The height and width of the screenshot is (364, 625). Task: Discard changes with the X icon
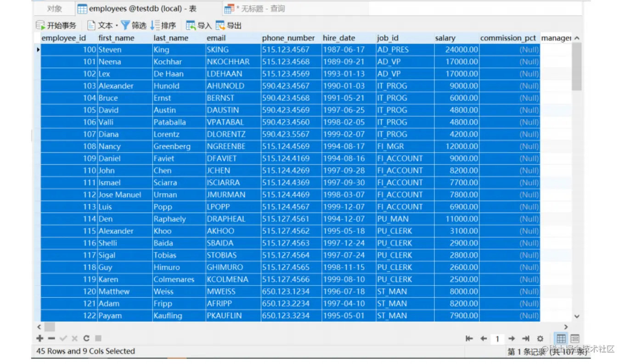coord(74,338)
